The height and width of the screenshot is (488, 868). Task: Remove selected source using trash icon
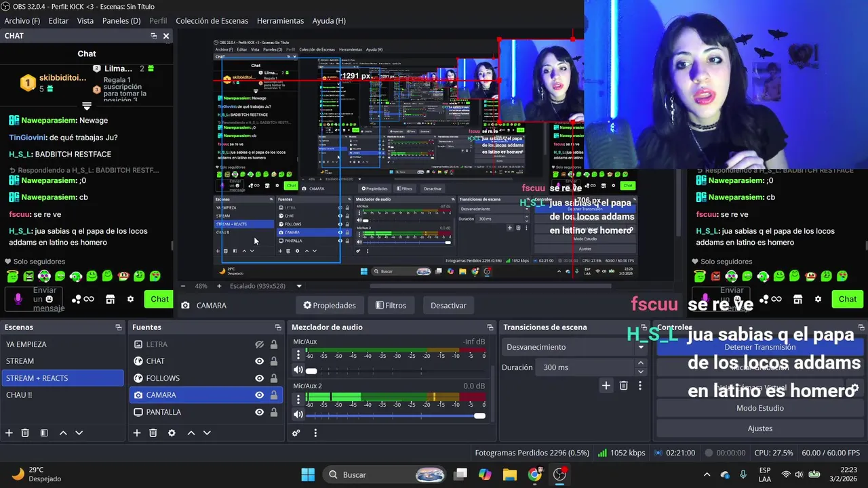tap(153, 433)
